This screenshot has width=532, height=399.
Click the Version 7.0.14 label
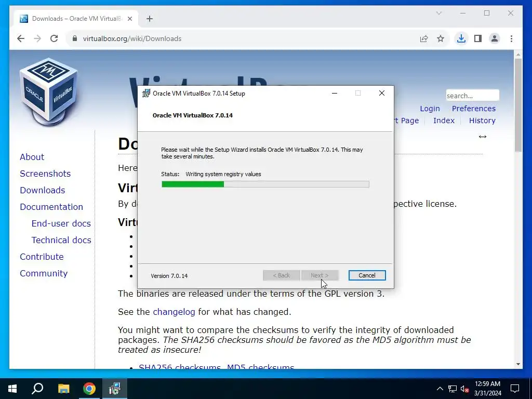pyautogui.click(x=169, y=276)
